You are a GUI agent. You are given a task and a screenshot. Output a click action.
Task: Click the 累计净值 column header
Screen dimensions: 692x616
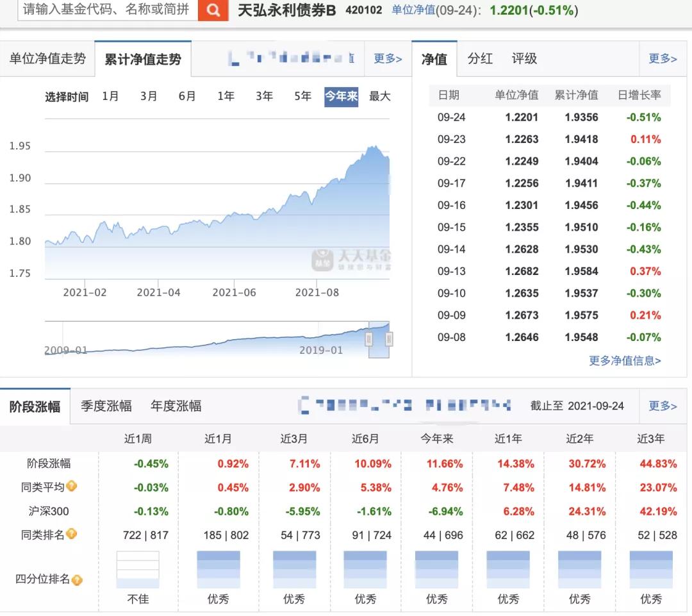(x=577, y=95)
